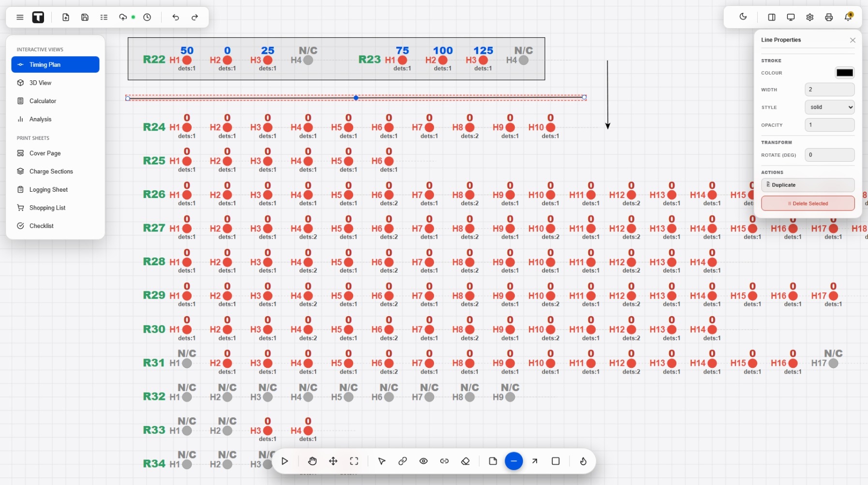Viewport: 868px width, 485px height.
Task: Switch to the Timing Plan view
Action: coord(55,64)
